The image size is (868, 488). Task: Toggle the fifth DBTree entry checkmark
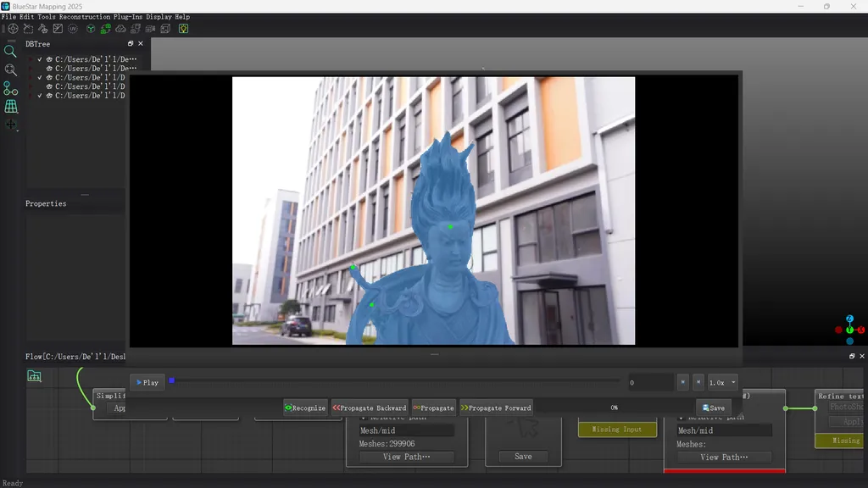click(x=40, y=96)
